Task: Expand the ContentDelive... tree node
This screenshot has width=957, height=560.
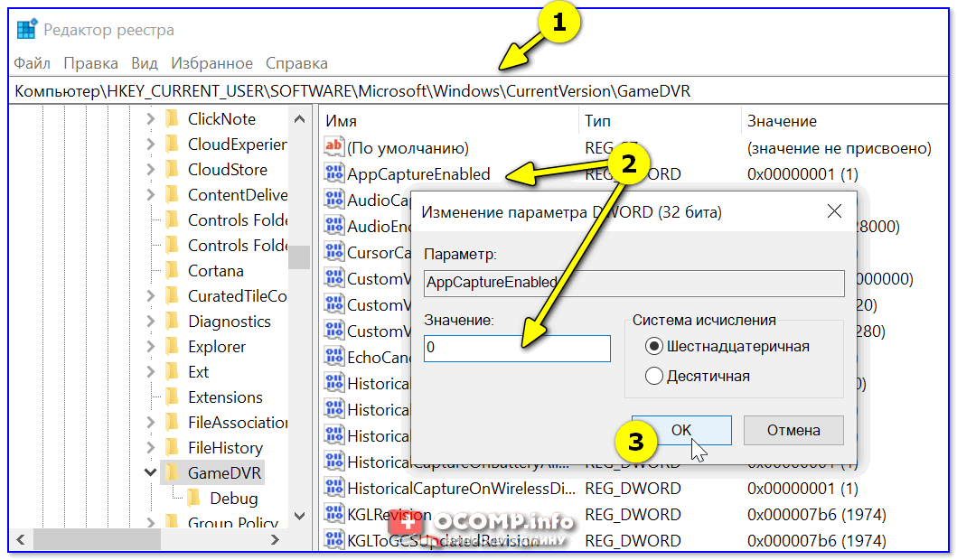Action: click(150, 194)
